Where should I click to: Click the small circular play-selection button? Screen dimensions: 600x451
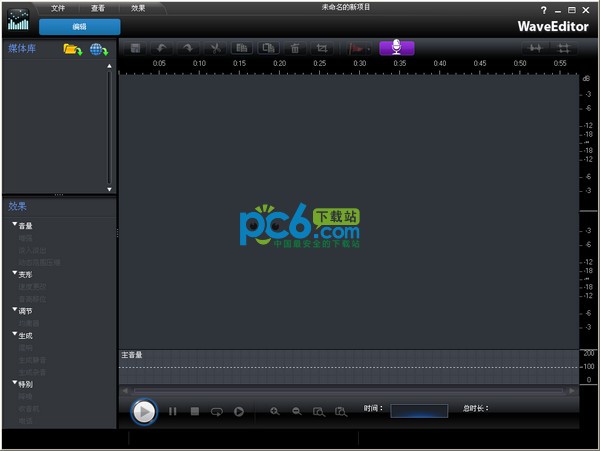pos(239,412)
